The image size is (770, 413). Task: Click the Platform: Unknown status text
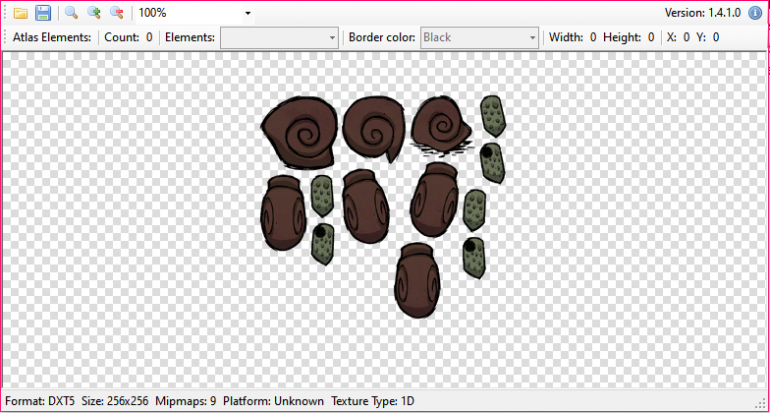pos(274,401)
